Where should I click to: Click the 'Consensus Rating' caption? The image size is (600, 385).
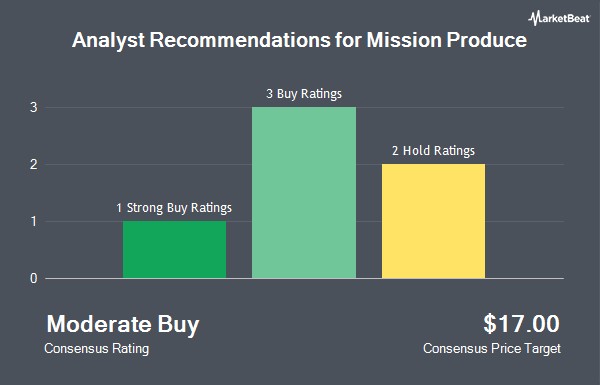click(x=96, y=349)
